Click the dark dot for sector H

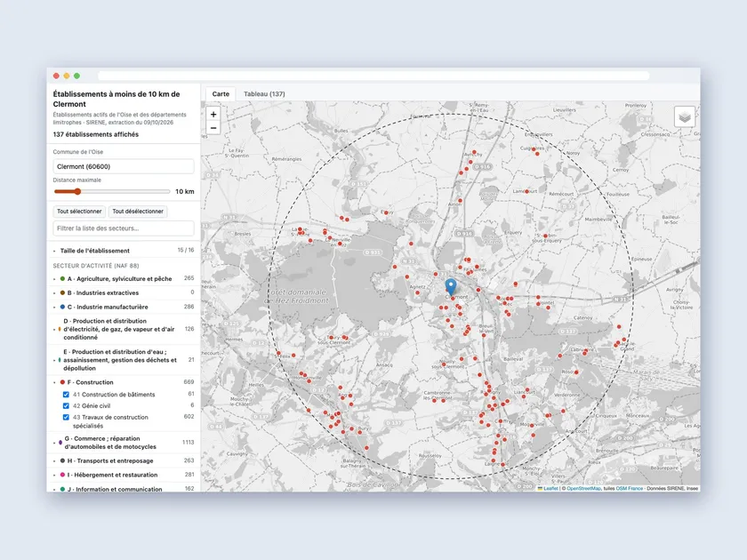pyautogui.click(x=62, y=461)
